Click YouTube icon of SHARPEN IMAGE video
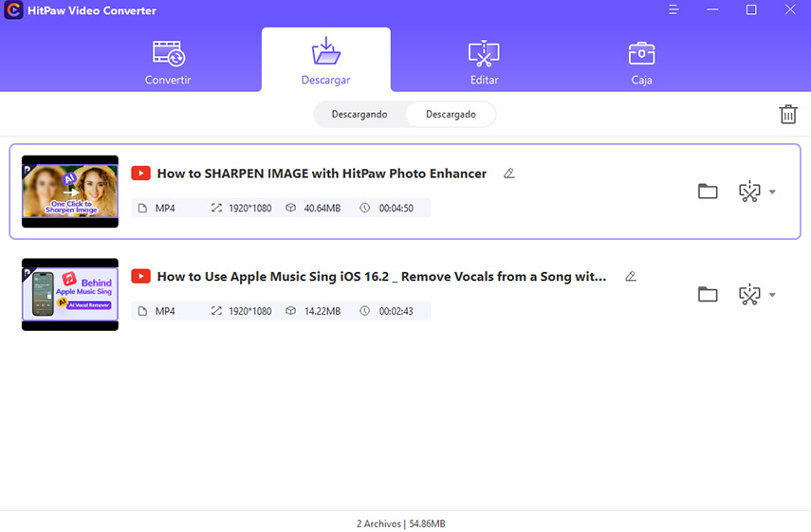 click(140, 174)
